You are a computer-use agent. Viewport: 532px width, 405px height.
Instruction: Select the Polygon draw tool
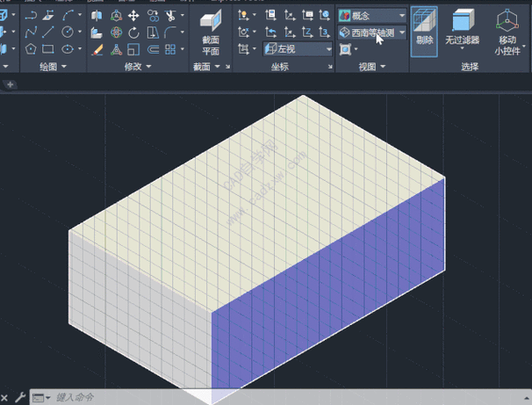coord(31,49)
